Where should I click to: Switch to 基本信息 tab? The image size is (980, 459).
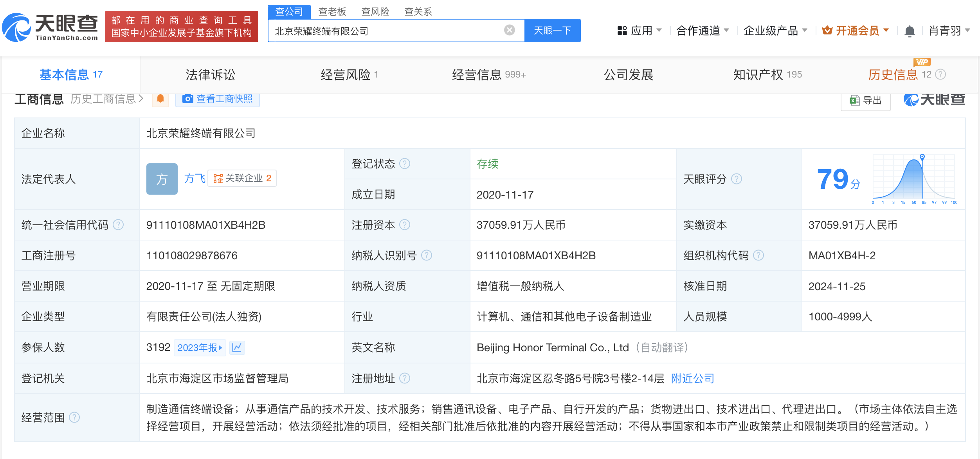tap(71, 74)
